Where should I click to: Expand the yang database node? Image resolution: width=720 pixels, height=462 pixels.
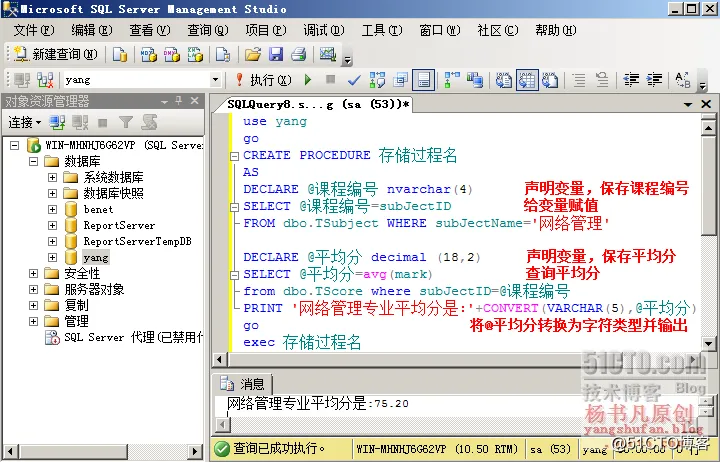(x=52, y=257)
